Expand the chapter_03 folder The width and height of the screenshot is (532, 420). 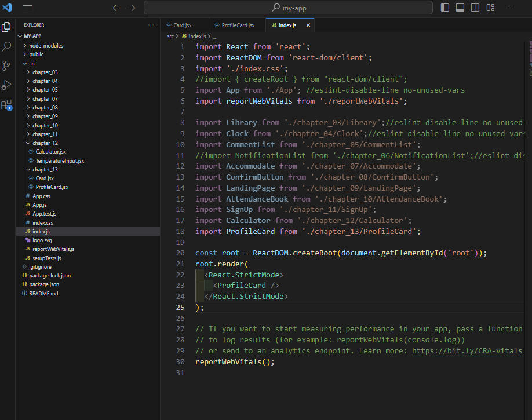pos(45,72)
